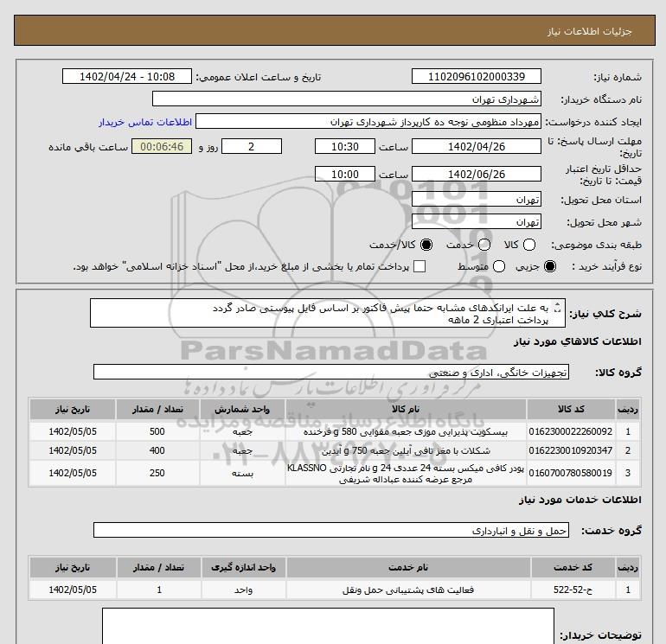
Task: Click the کد کالا column header
Action: [571, 409]
